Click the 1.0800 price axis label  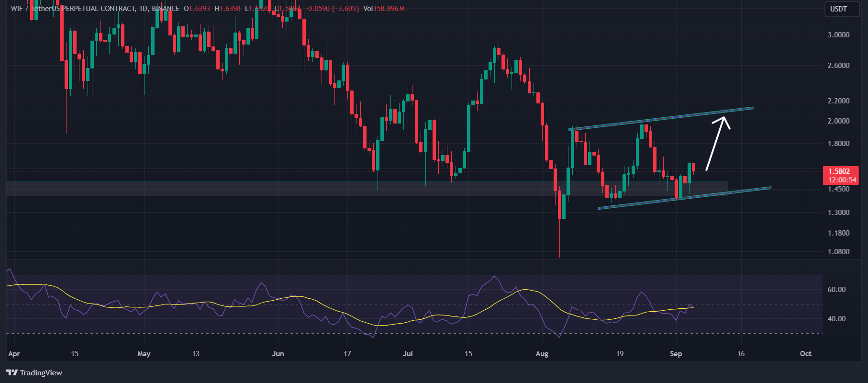pyautogui.click(x=838, y=252)
